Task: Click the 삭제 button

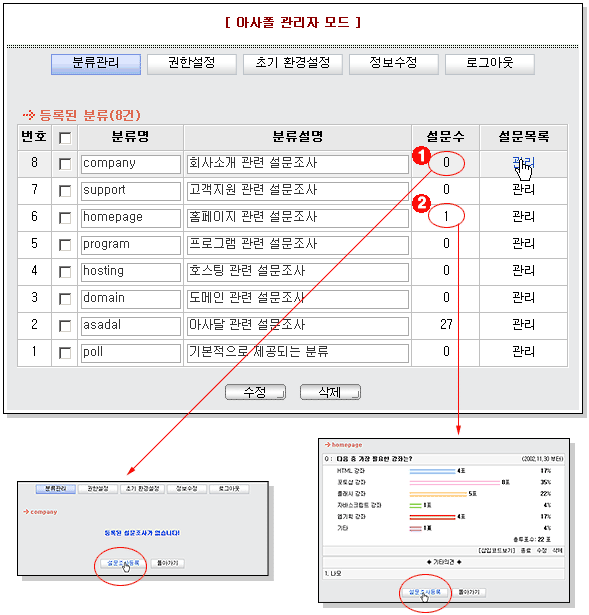Action: tap(330, 392)
